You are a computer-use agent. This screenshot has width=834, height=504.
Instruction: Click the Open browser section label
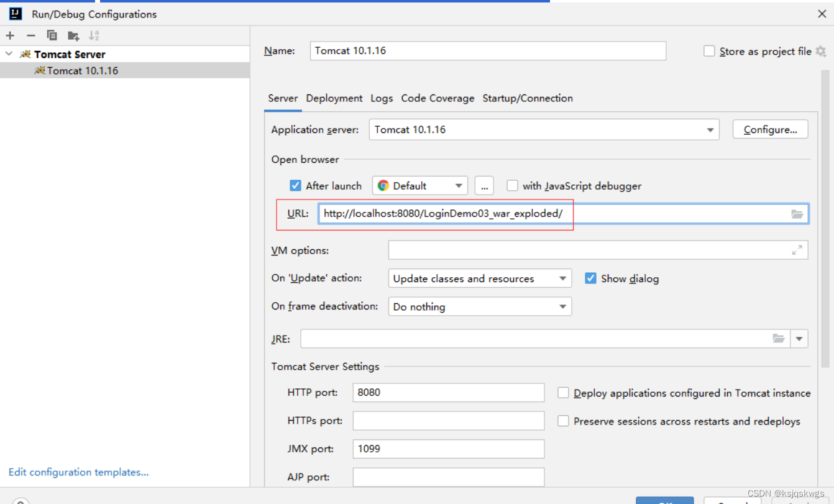[305, 160]
